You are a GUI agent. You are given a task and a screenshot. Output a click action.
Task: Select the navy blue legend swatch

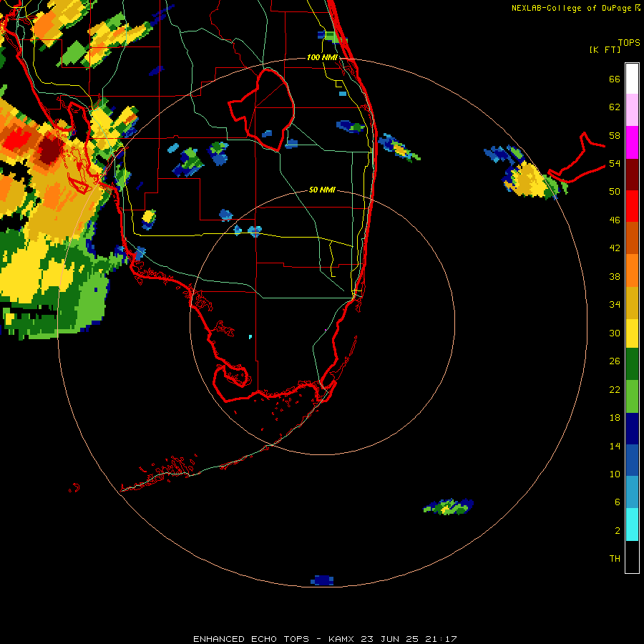point(632,429)
